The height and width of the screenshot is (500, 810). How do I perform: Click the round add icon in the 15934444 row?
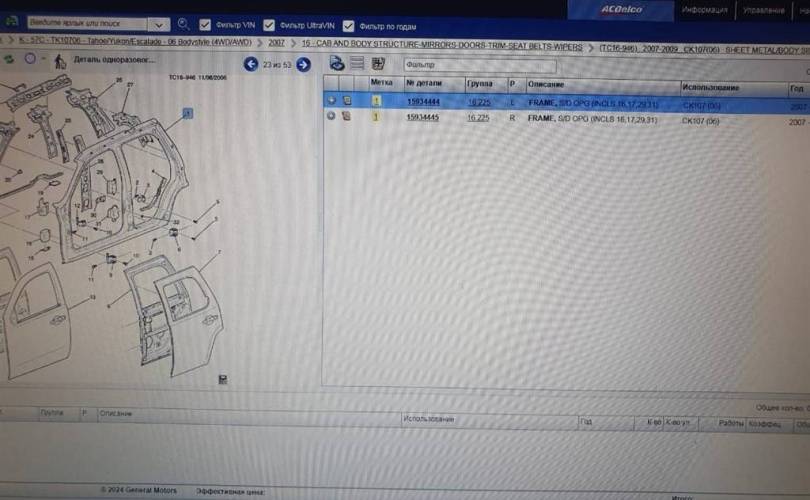331,101
